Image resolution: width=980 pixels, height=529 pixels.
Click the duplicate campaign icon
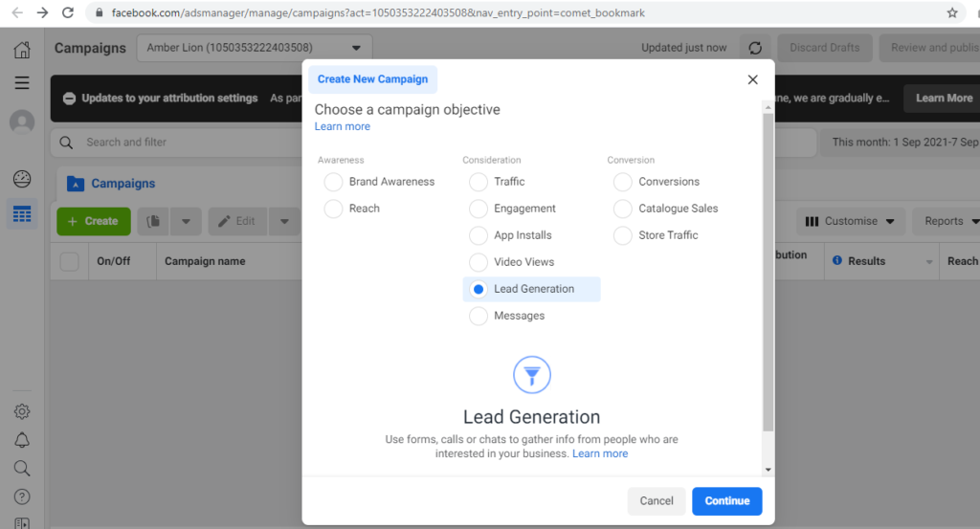[x=153, y=221]
